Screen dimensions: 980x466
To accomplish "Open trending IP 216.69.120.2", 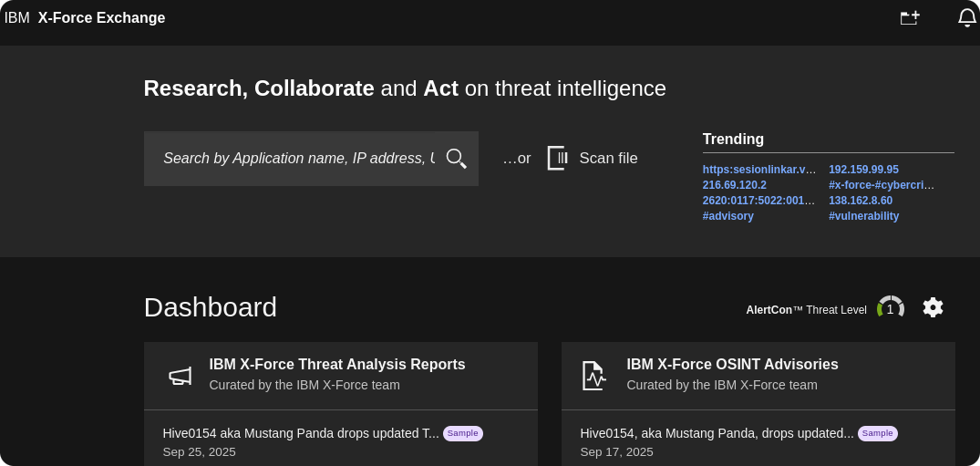I will click(734, 185).
